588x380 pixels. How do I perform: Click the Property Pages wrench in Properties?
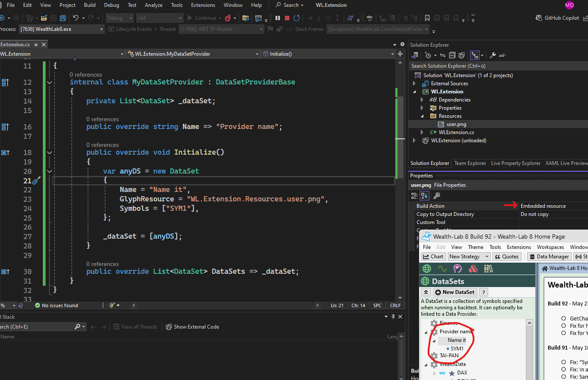pos(437,196)
